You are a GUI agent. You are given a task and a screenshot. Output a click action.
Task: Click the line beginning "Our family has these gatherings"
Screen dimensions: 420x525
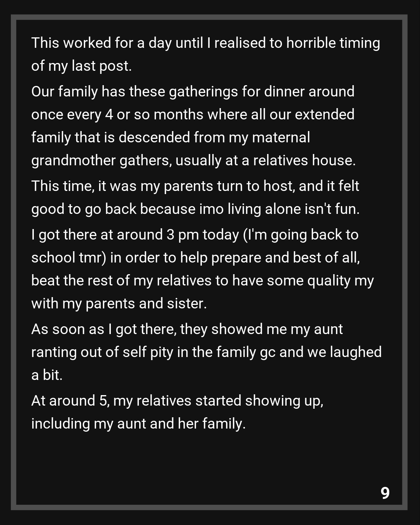click(193, 92)
